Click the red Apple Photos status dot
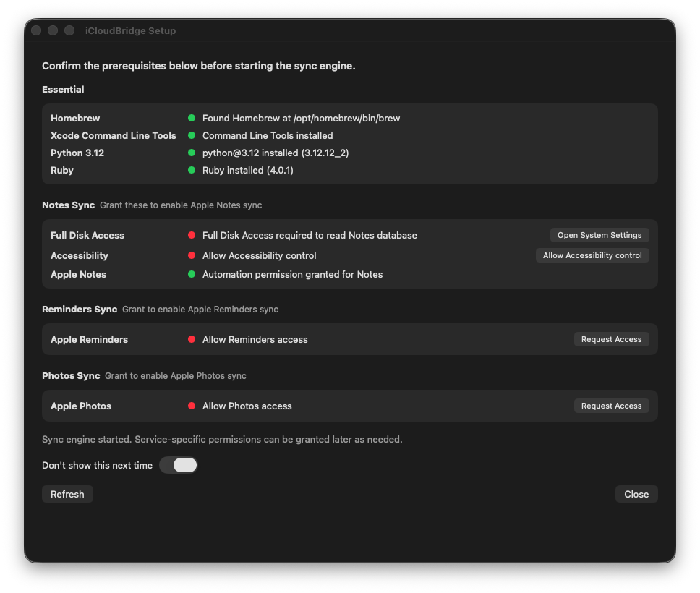The height and width of the screenshot is (593, 700). coord(191,406)
